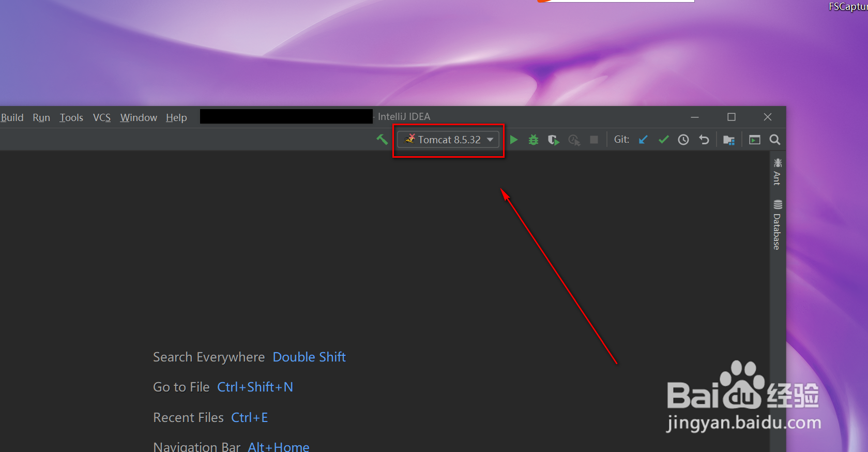Viewport: 868px width, 452px height.
Task: Show Git history with the clock icon
Action: [683, 140]
